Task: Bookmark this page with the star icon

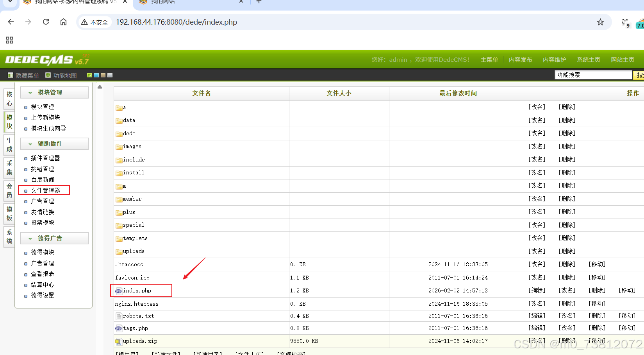Action: [600, 22]
